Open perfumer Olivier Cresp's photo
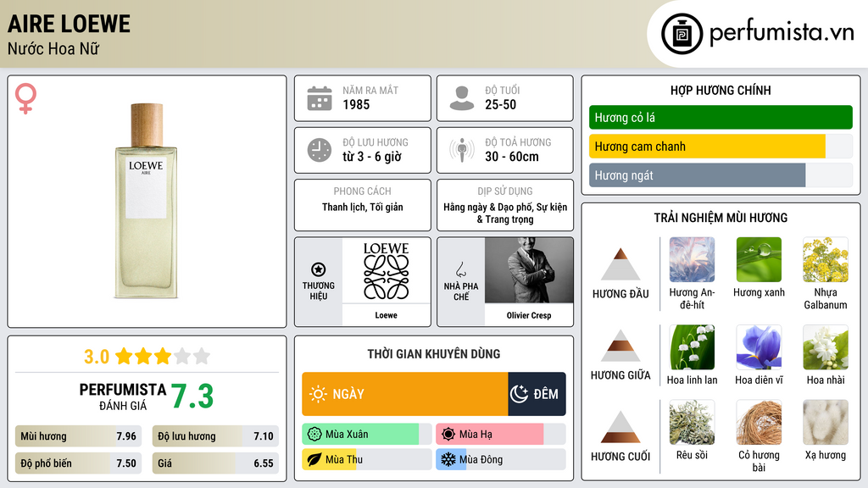The image size is (868, 488). (x=529, y=270)
